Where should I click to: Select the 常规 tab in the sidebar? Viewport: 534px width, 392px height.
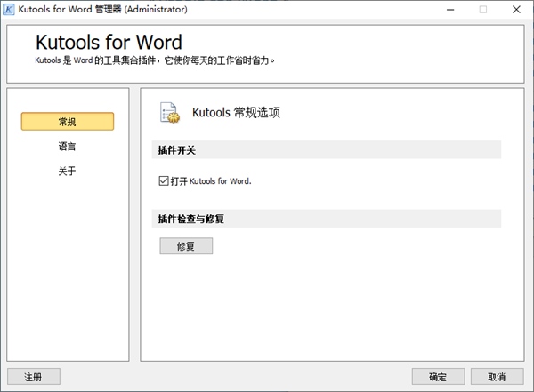[x=68, y=122]
